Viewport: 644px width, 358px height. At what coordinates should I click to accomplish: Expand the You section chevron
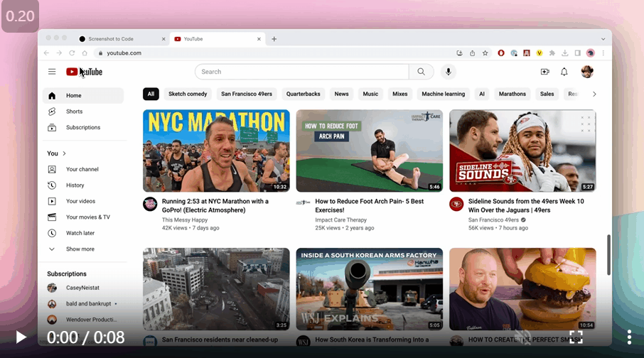pos(64,153)
